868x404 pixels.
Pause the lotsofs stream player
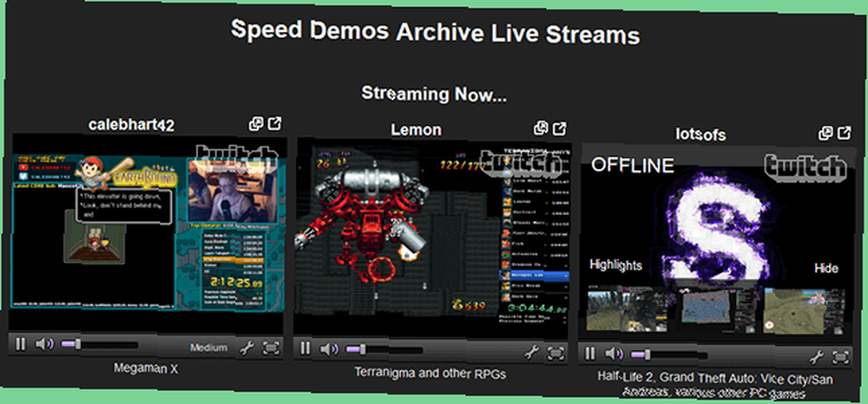click(x=590, y=353)
